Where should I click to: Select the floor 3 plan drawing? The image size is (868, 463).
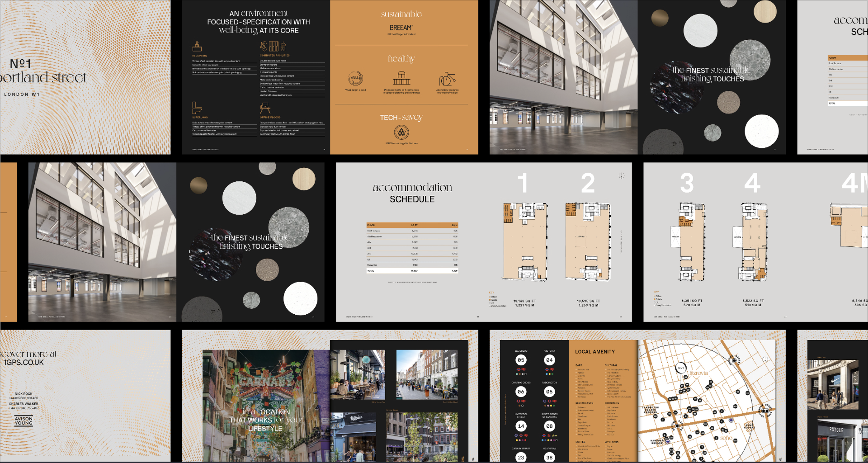[x=687, y=242]
